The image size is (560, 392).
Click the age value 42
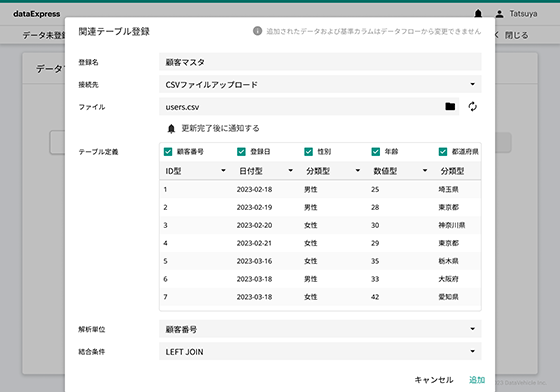tap(375, 297)
